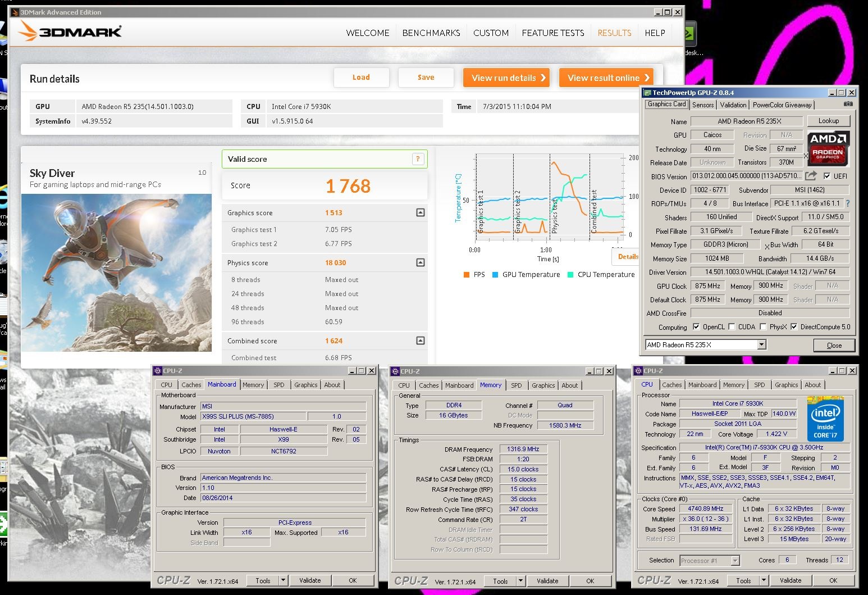Click the Close button in GPU-Z
Screen dimensions: 868x595
tap(834, 345)
